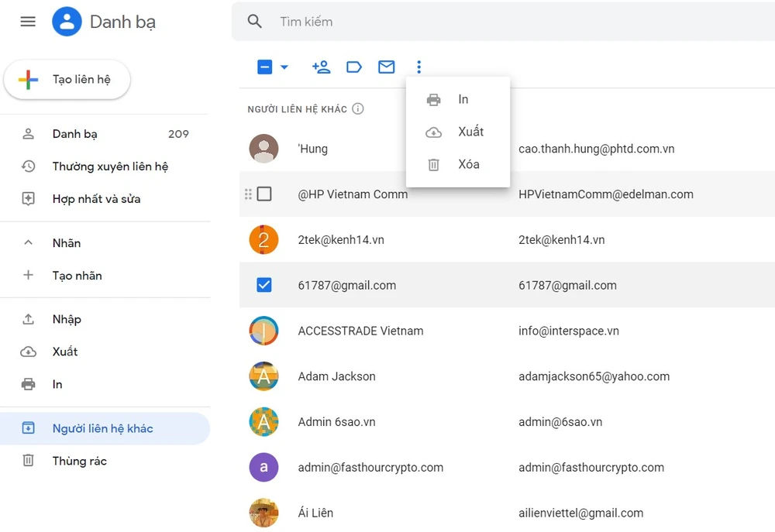Collapse the Nhãn section with its chevron
Screen dimensions: 775x532
tap(28, 242)
